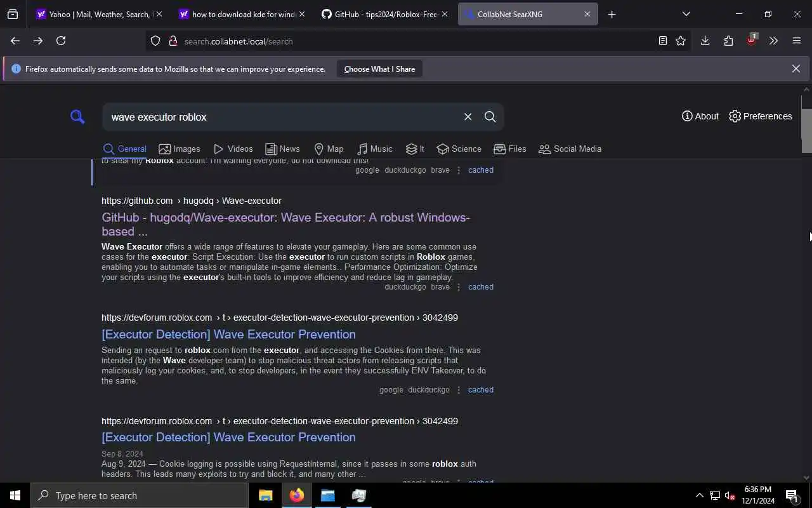
Task: Open cached link for top partial result
Action: click(481, 170)
